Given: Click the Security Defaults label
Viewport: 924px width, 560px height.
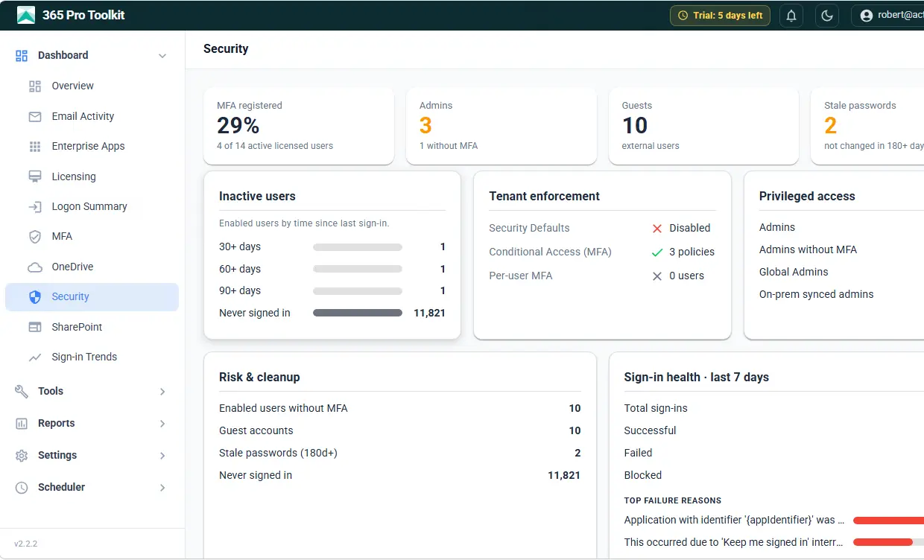Looking at the screenshot, I should coord(529,229).
